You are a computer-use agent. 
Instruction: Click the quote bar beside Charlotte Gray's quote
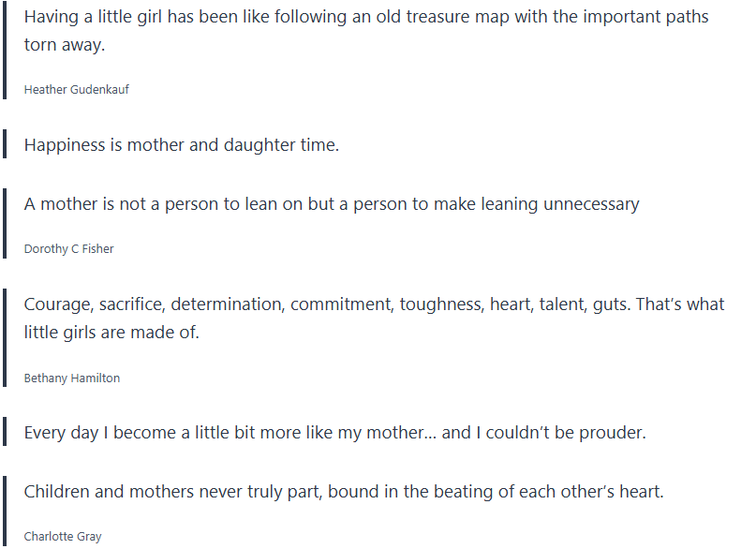click(6, 512)
